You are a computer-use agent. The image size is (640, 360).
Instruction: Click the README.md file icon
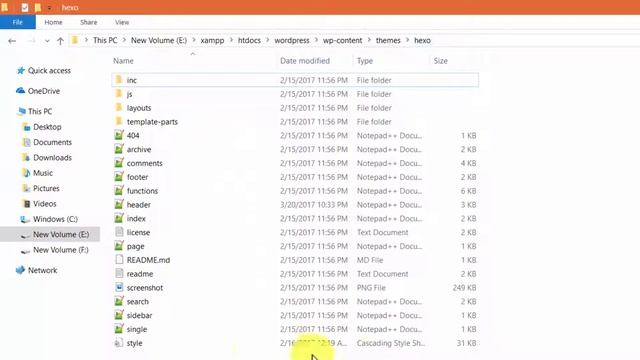tap(119, 260)
